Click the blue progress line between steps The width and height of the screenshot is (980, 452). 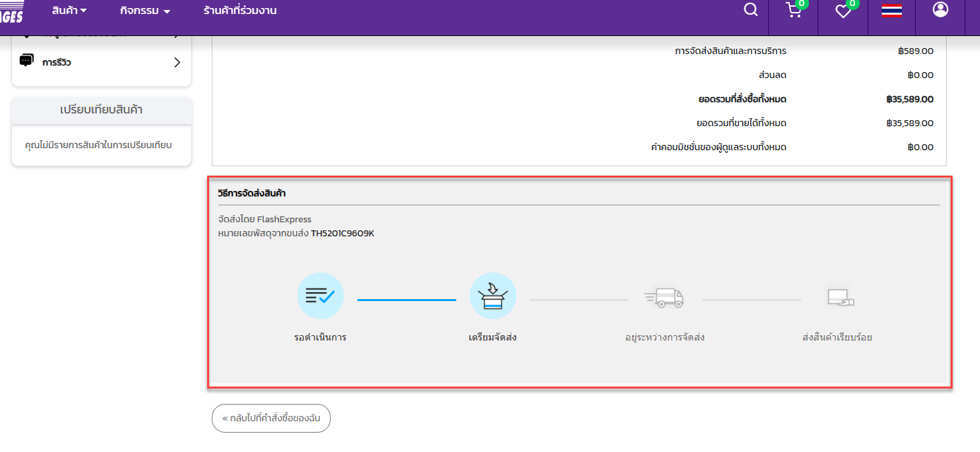406,300
